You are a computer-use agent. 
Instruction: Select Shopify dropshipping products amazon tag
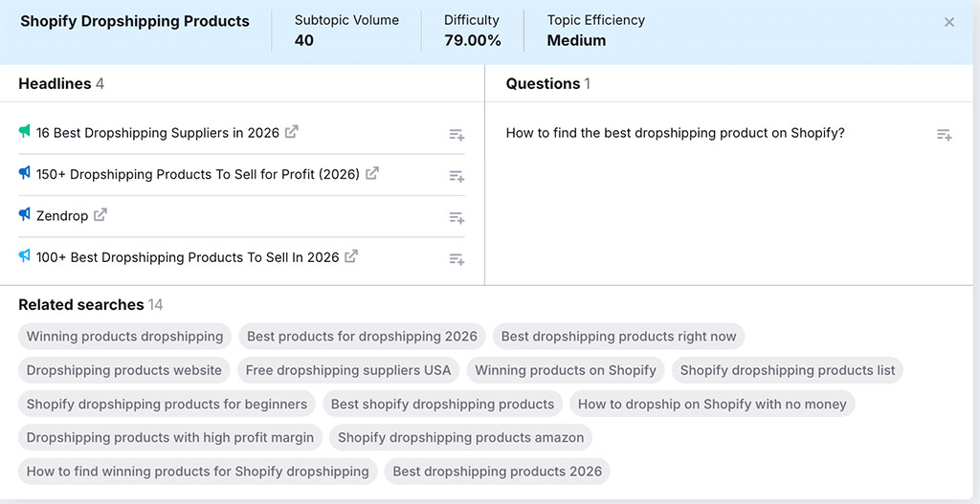(460, 437)
